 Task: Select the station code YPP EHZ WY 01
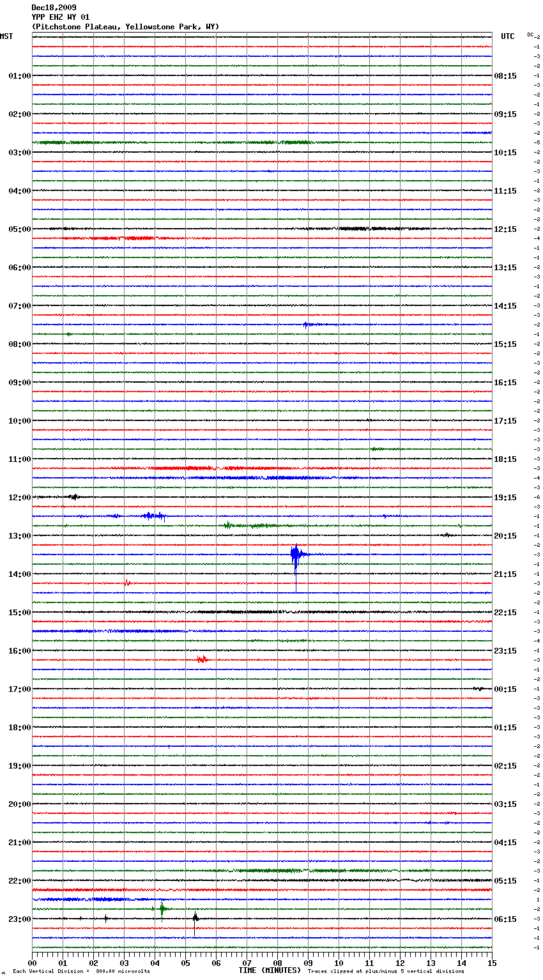tap(61, 17)
